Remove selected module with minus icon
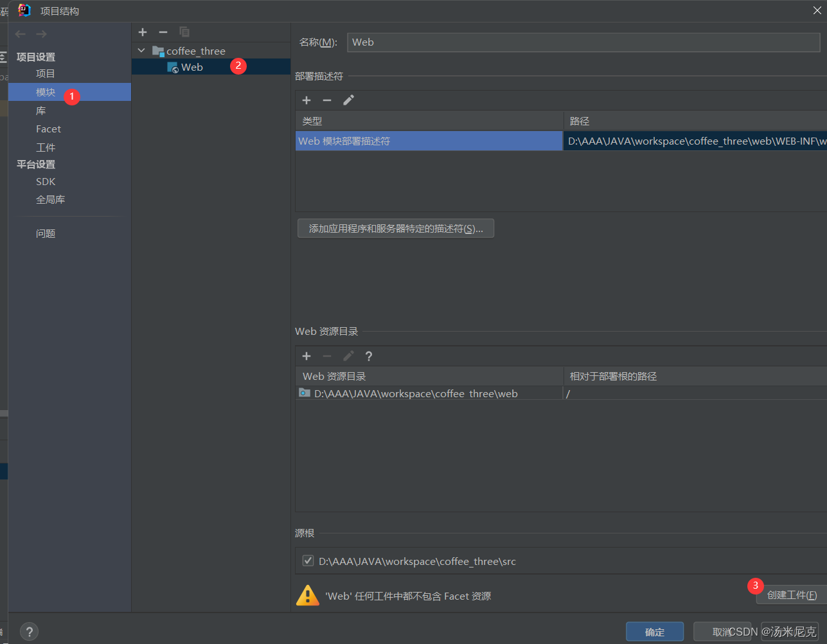Image resolution: width=827 pixels, height=644 pixels. [x=163, y=32]
